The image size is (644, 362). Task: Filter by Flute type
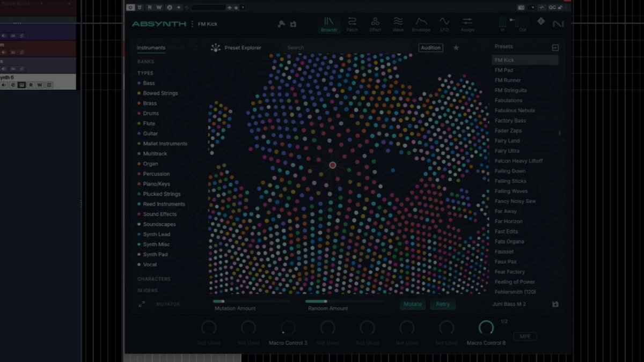pos(147,123)
